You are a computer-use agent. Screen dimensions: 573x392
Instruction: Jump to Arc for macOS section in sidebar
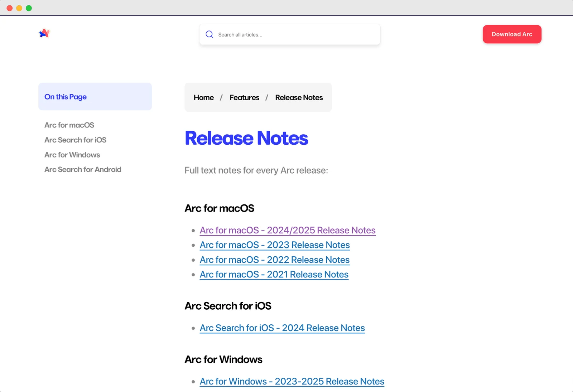pos(69,125)
